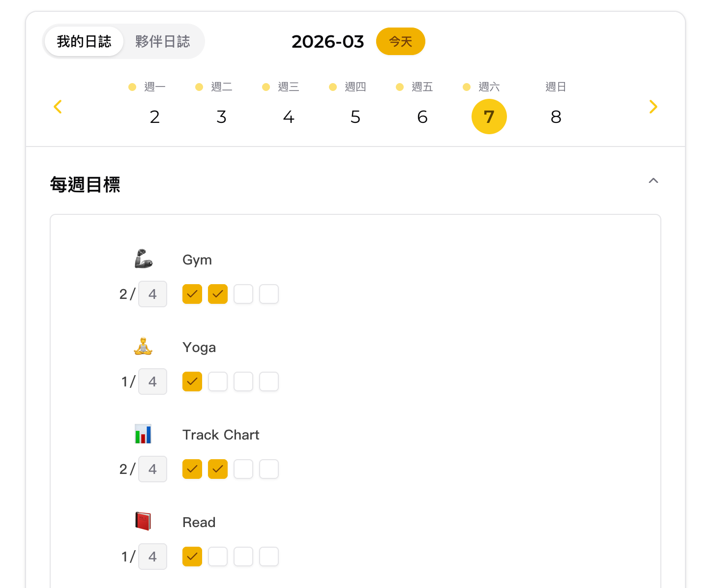Select the 我的日誌 tab

point(84,41)
